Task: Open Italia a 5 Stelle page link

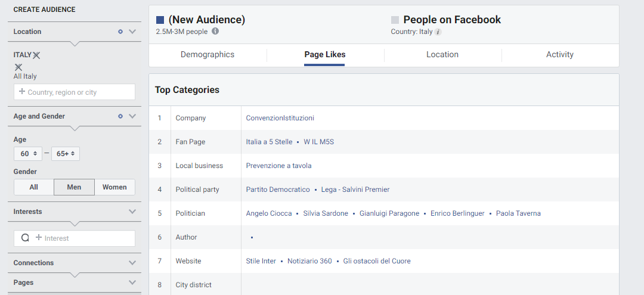Action: click(269, 142)
